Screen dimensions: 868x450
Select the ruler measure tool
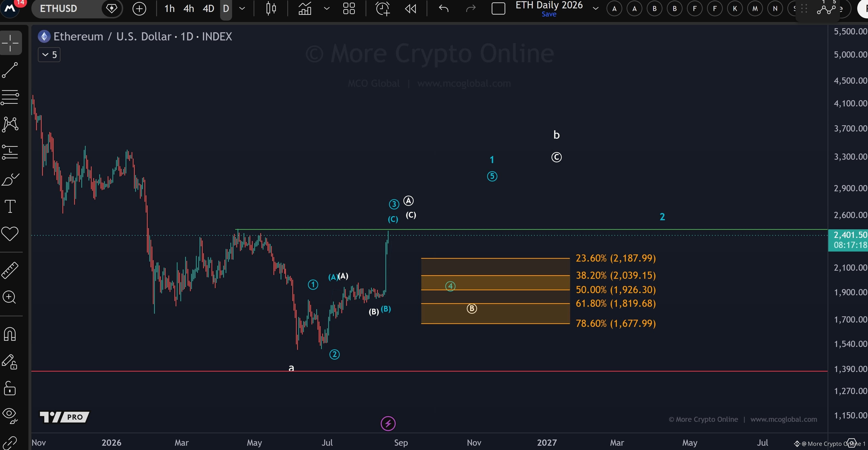(x=10, y=270)
